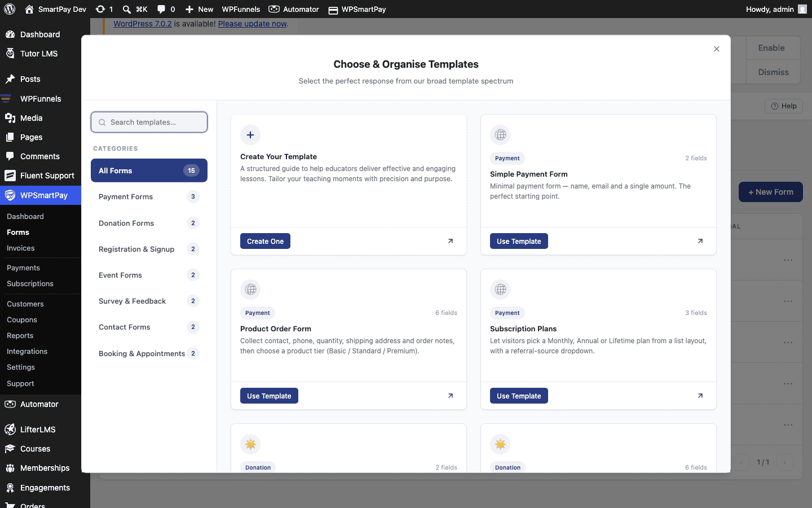
Task: Open the Fluent Support sidebar icon
Action: [x=10, y=176]
